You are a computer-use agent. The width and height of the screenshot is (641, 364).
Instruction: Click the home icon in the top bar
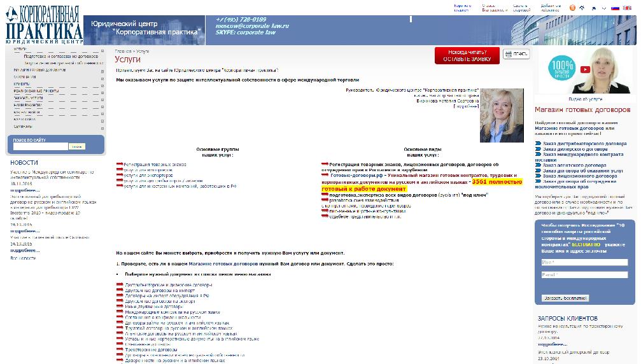pos(582,8)
